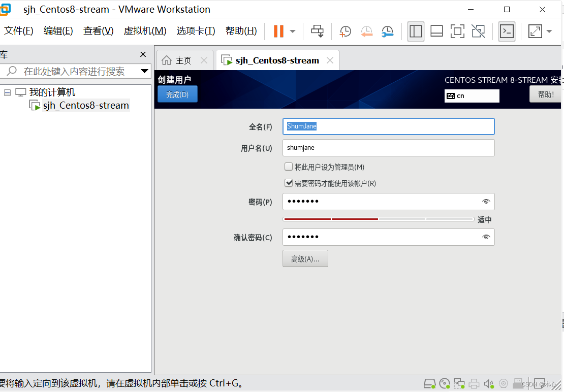564x392 pixels.
Task: Show password in the 密码(P) field
Action: 486,202
